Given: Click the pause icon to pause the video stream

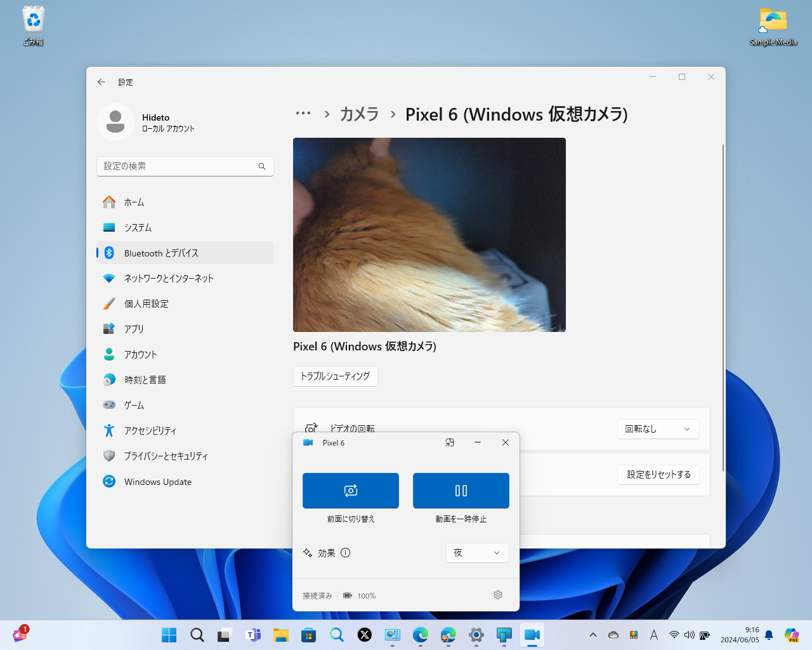Looking at the screenshot, I should coord(461,490).
